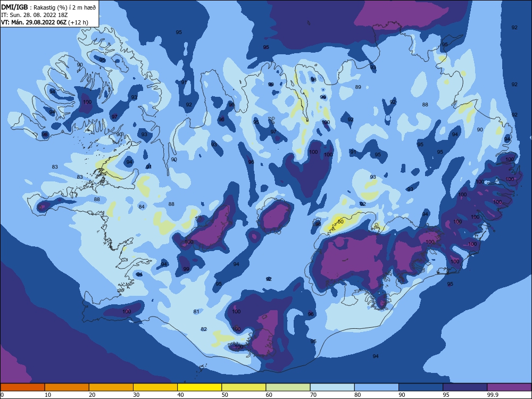Click legend tick label '20'
This screenshot has width=532, height=399.
coord(92,395)
